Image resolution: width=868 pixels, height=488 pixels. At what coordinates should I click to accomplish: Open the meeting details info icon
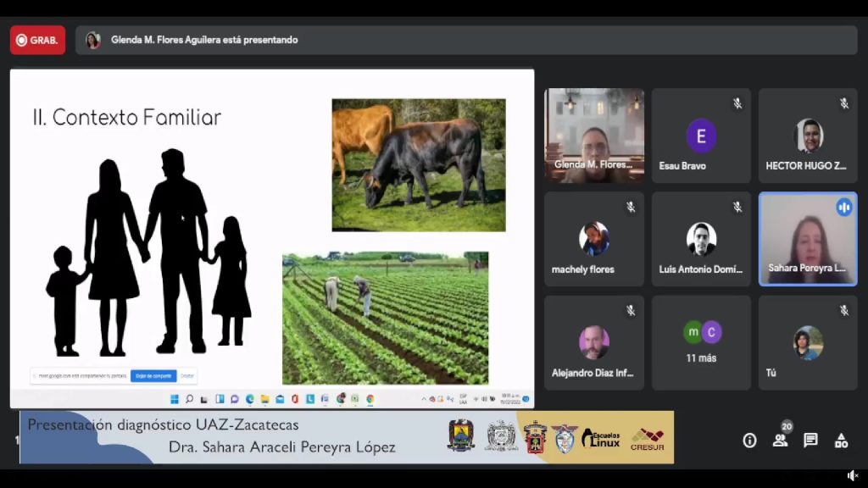749,441
